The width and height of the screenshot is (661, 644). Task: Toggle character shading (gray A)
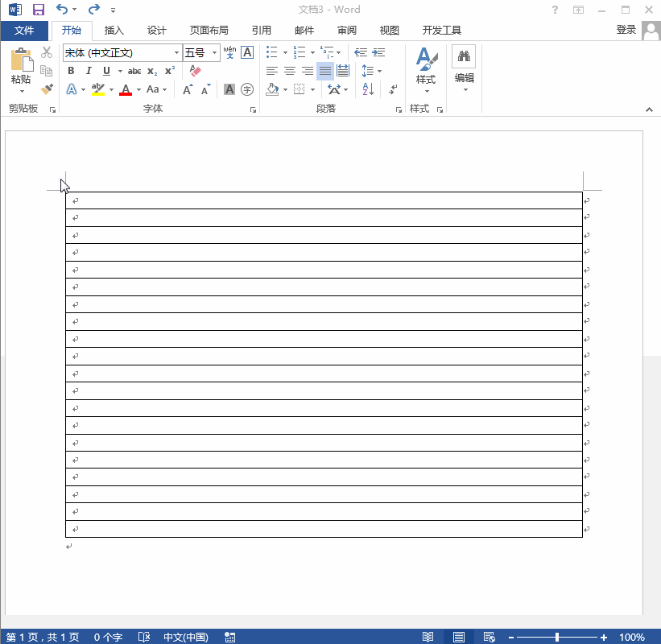coord(229,89)
